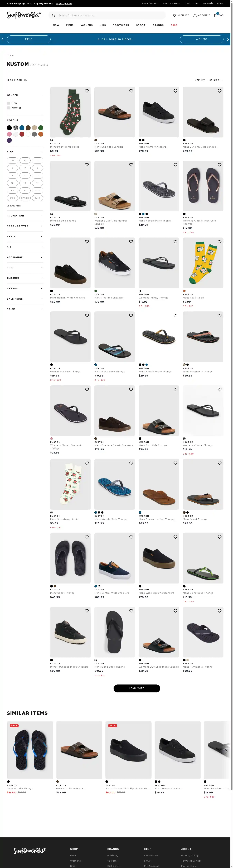Favourite the Mens Kramer Sneakers heart
233x868 pixels.
pyautogui.click(x=175, y=91)
